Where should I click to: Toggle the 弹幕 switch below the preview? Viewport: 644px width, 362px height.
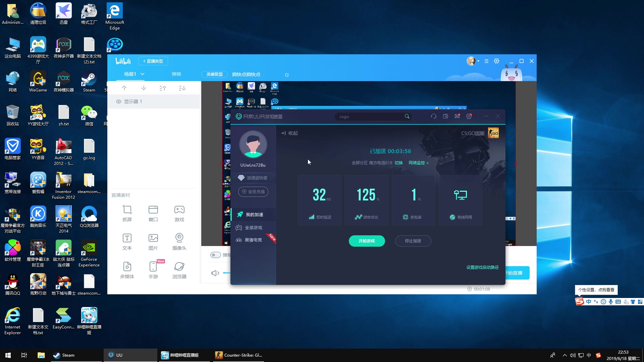tap(215, 255)
